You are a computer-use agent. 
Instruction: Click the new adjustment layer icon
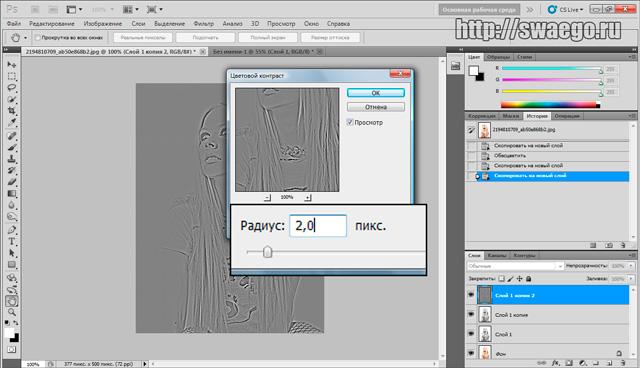582,363
